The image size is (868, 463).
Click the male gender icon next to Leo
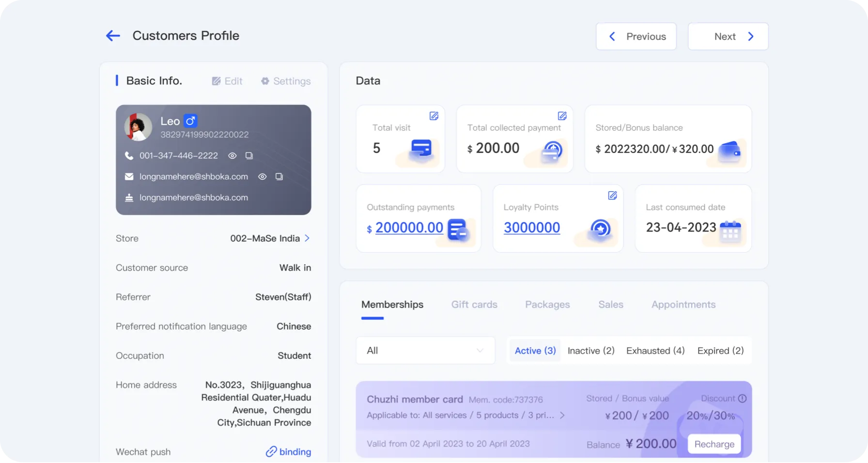point(190,121)
